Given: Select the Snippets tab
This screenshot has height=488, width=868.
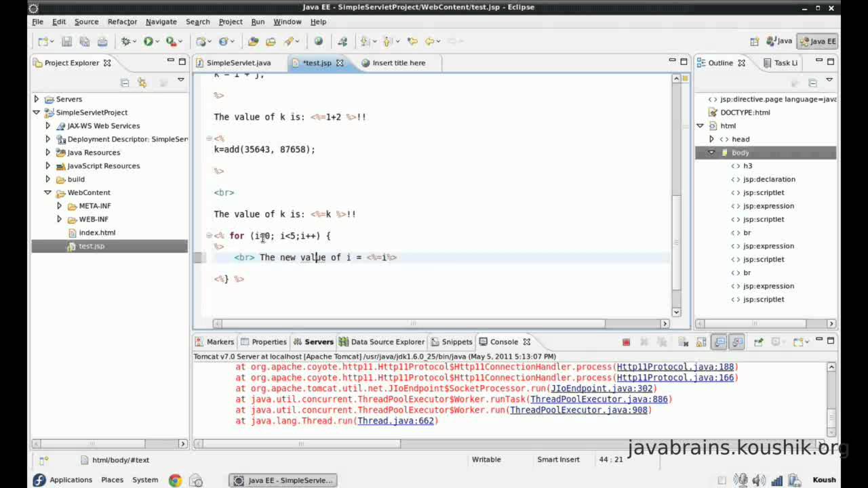Looking at the screenshot, I should click(451, 342).
